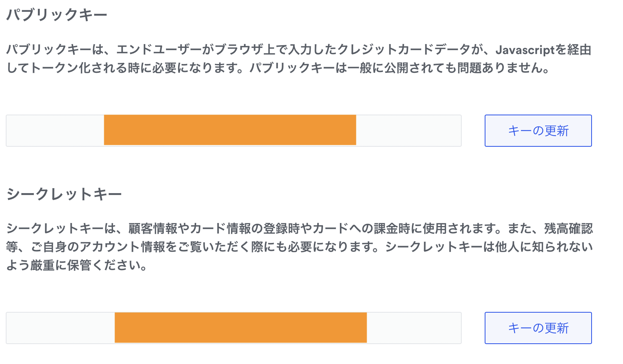Click the パブリックキー section heading

click(x=57, y=15)
